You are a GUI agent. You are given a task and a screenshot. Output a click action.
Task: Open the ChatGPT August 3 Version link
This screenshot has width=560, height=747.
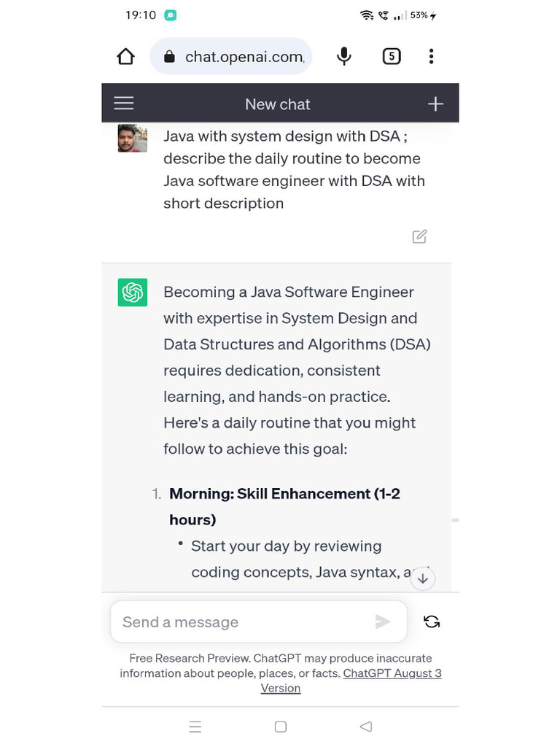[x=392, y=673]
